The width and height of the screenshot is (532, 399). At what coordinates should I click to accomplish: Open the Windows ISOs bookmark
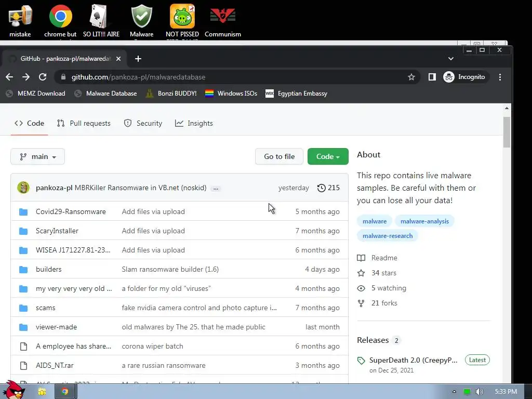click(231, 94)
